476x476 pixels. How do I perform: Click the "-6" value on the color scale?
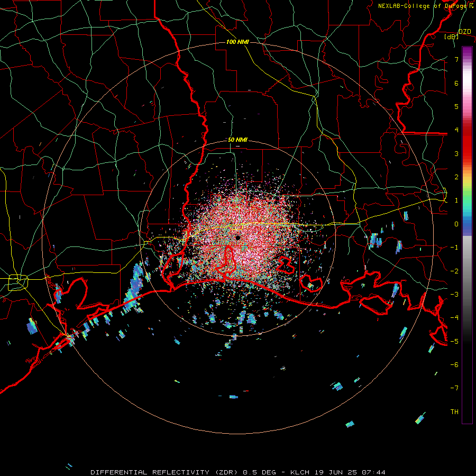454,365
